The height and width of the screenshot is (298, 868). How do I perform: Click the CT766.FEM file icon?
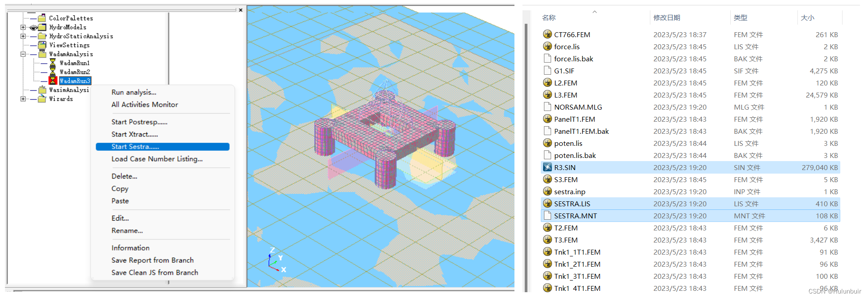click(547, 34)
